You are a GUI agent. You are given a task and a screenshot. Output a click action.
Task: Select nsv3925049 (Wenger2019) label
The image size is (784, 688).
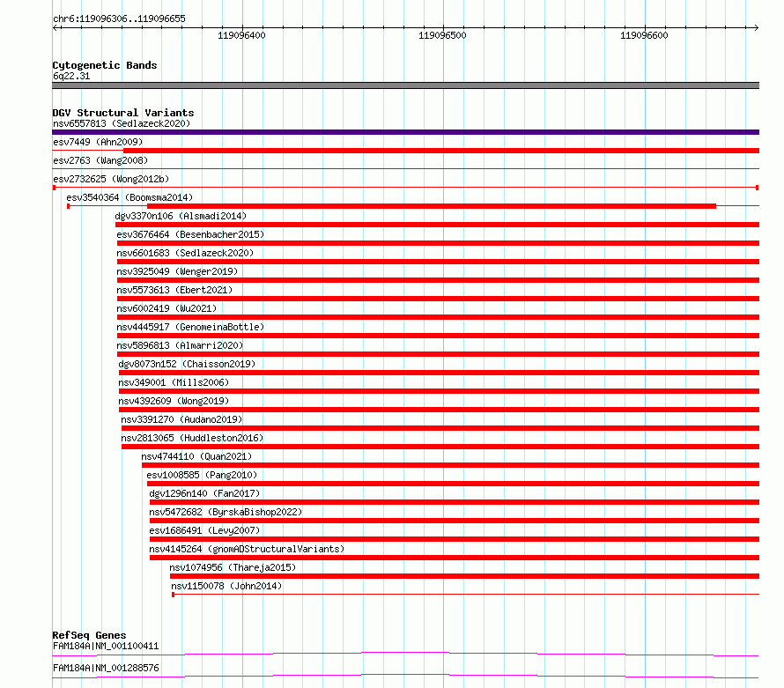(x=177, y=271)
